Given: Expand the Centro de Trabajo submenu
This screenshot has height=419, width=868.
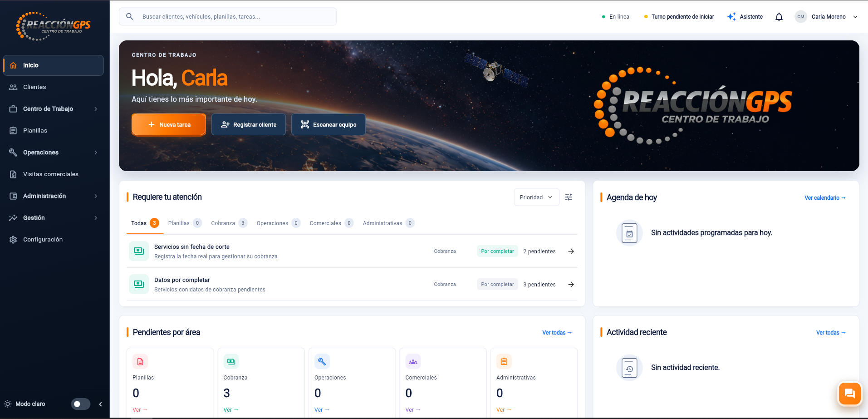Looking at the screenshot, I should [x=96, y=109].
